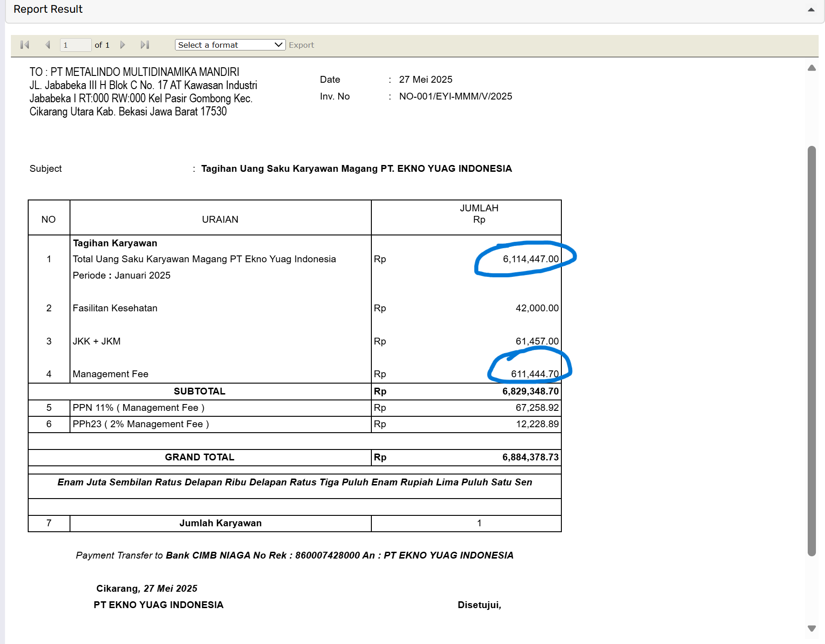Viewport: 825px width, 644px height.
Task: Go to next report page arrow
Action: coord(122,45)
